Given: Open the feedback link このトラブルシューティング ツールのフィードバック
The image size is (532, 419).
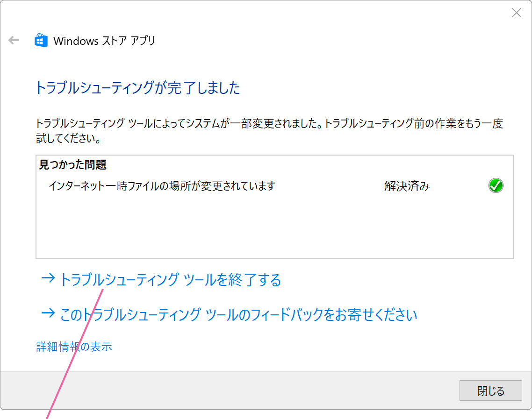Looking at the screenshot, I should (229, 314).
